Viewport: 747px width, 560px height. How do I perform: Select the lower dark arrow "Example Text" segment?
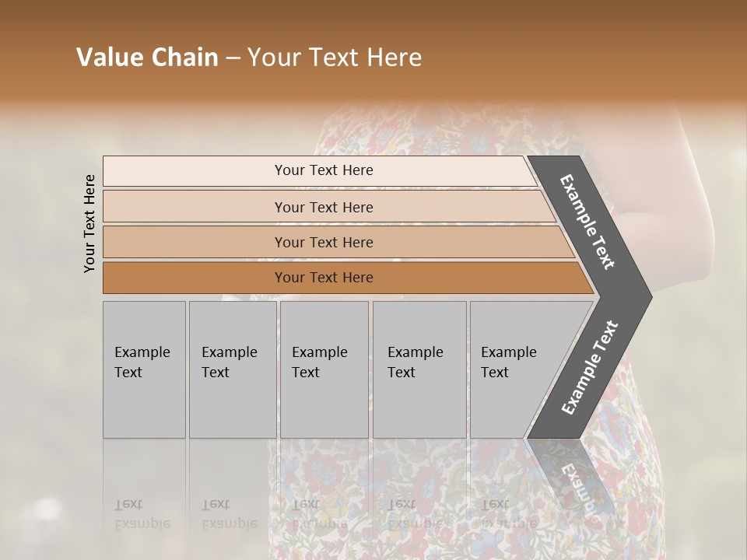coord(590,368)
